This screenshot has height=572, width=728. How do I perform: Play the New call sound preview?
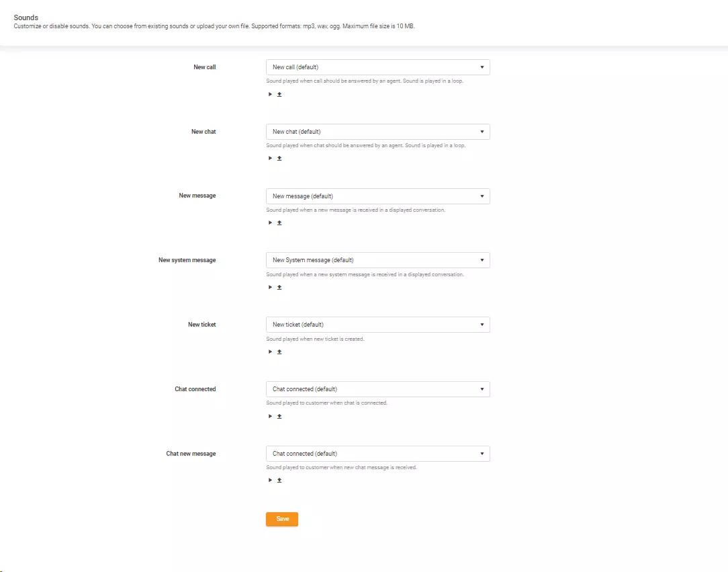click(270, 94)
